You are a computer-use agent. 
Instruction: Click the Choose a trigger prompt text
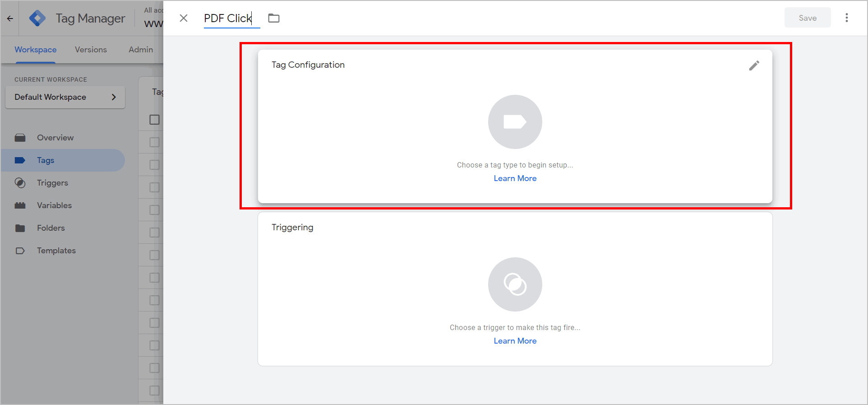(515, 328)
